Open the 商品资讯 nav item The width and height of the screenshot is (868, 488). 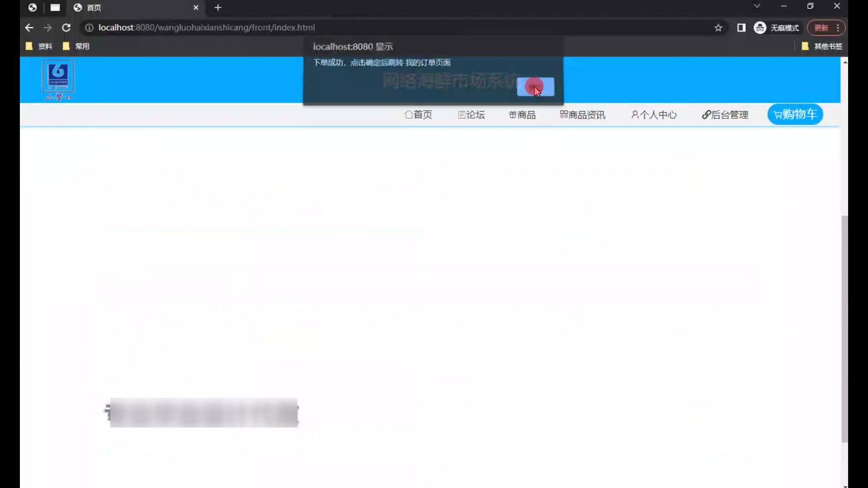coord(582,115)
